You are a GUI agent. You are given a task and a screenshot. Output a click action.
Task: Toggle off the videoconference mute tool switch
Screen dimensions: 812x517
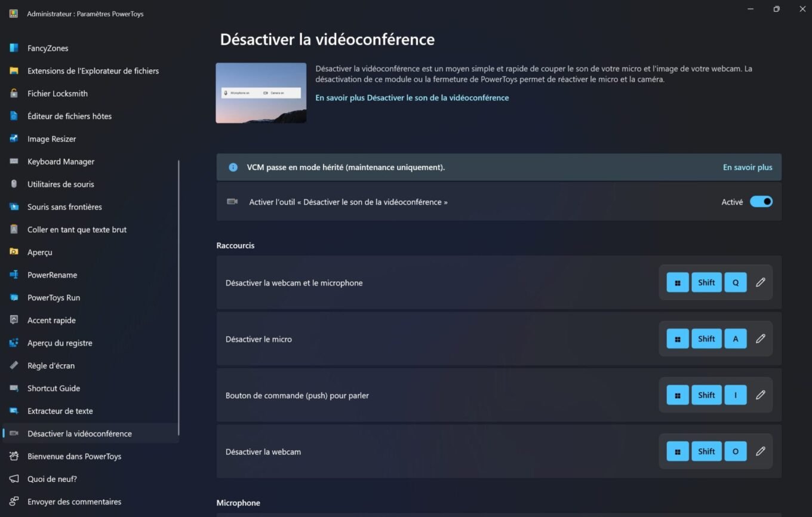[x=761, y=202]
